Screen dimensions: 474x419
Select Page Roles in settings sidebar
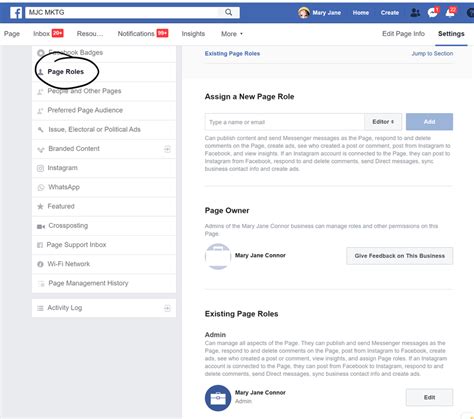coord(104,72)
